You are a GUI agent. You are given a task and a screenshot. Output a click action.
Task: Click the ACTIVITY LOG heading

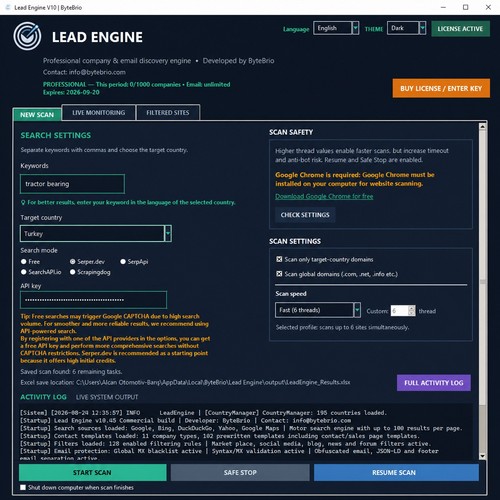coord(43,397)
